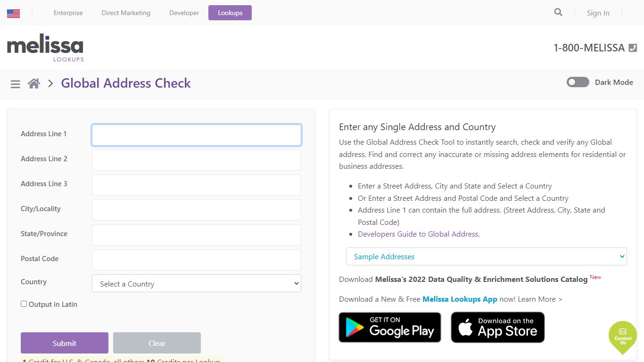644x362 pixels.
Task: Open Get it on Google Play badge
Action: tap(390, 327)
